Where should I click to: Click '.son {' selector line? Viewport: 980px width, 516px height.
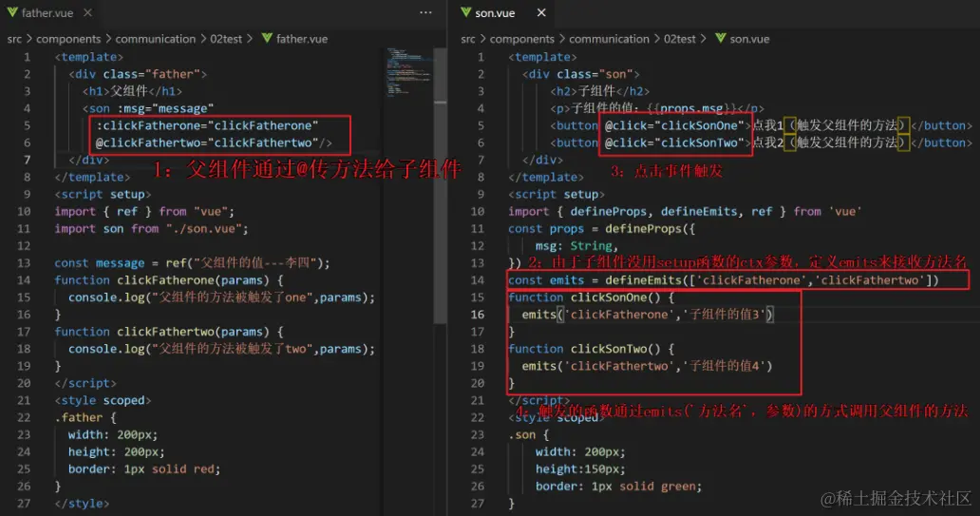coord(529,434)
